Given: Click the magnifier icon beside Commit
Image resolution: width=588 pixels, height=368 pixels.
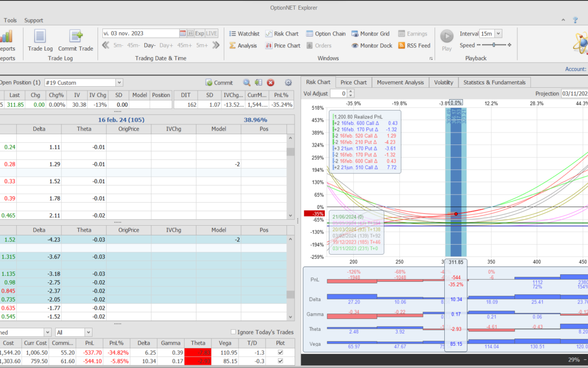Looking at the screenshot, I should (247, 83).
